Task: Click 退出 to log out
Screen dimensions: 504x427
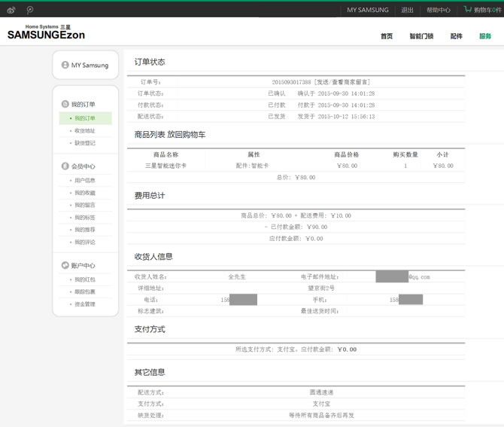Action: [x=407, y=10]
